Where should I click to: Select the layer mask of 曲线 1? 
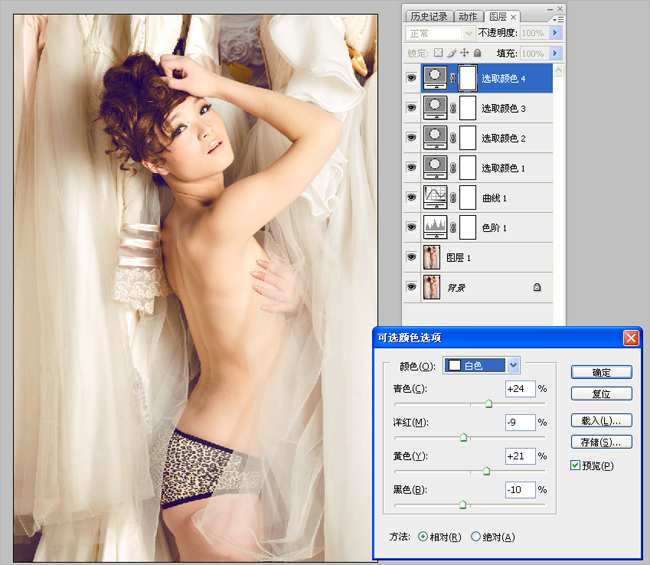click(468, 197)
